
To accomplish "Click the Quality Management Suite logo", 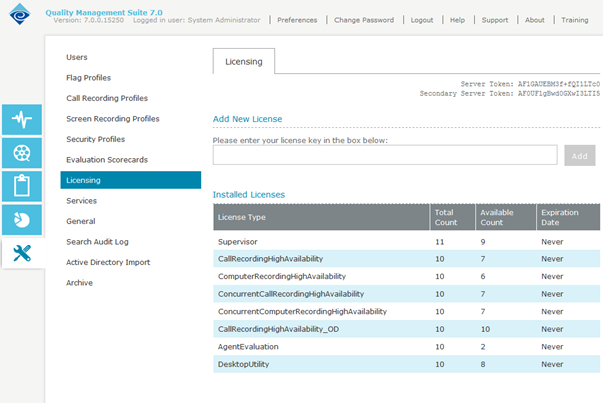I will coord(20,14).
